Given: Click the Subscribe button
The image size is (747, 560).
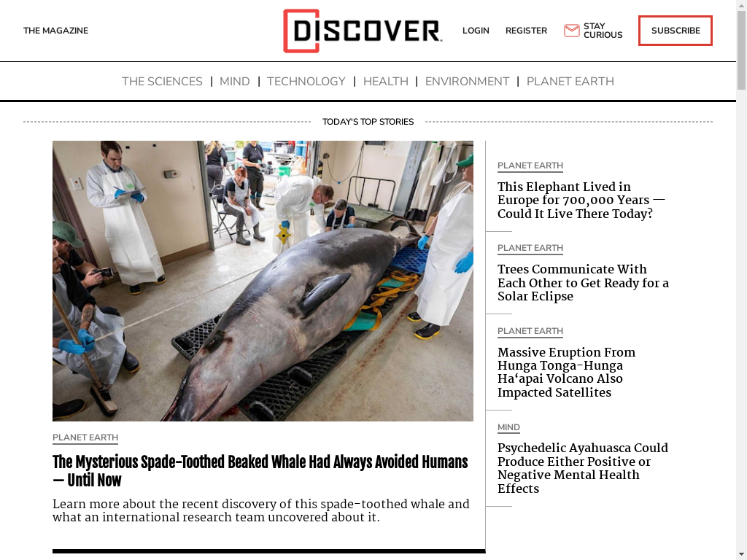Looking at the screenshot, I should [x=675, y=31].
